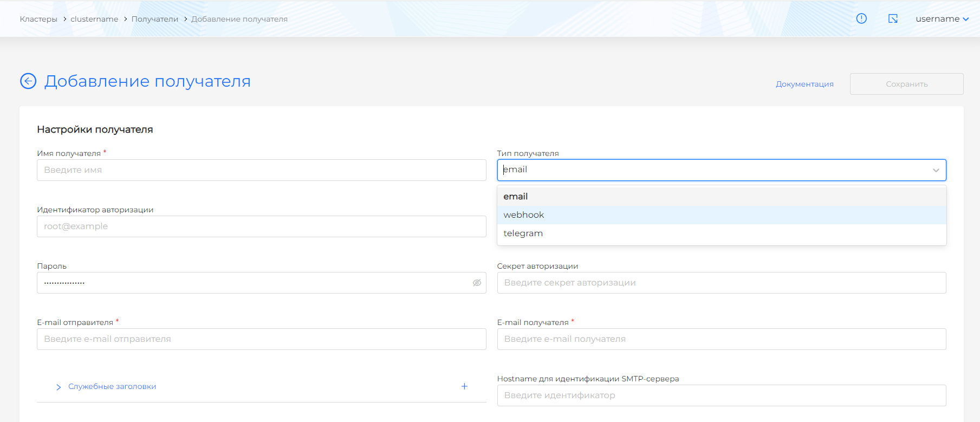This screenshot has width=980, height=422.
Task: Click the Идентификатор авторизации field
Action: pyautogui.click(x=261, y=226)
